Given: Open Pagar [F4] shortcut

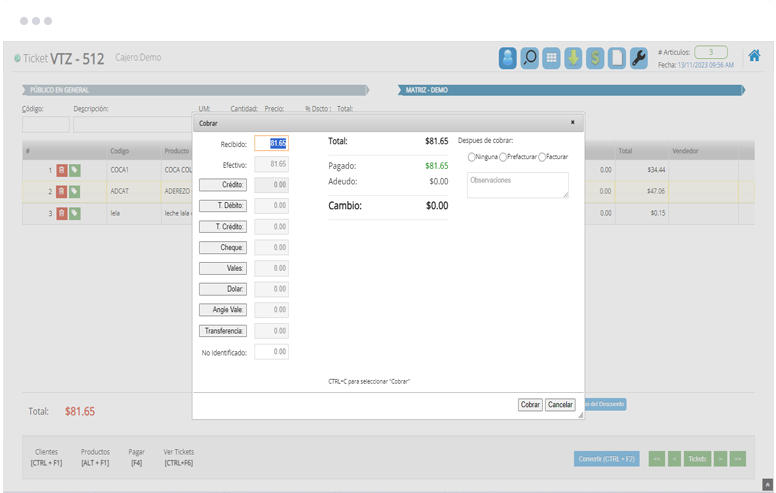Looking at the screenshot, I should [137, 457].
